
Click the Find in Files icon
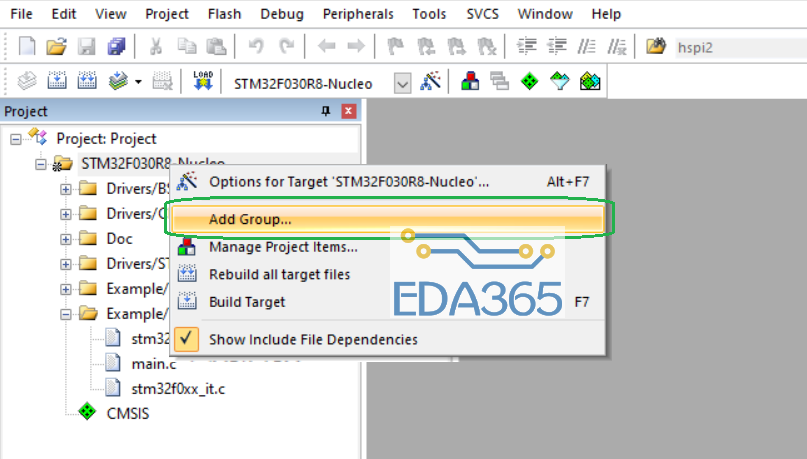click(656, 47)
